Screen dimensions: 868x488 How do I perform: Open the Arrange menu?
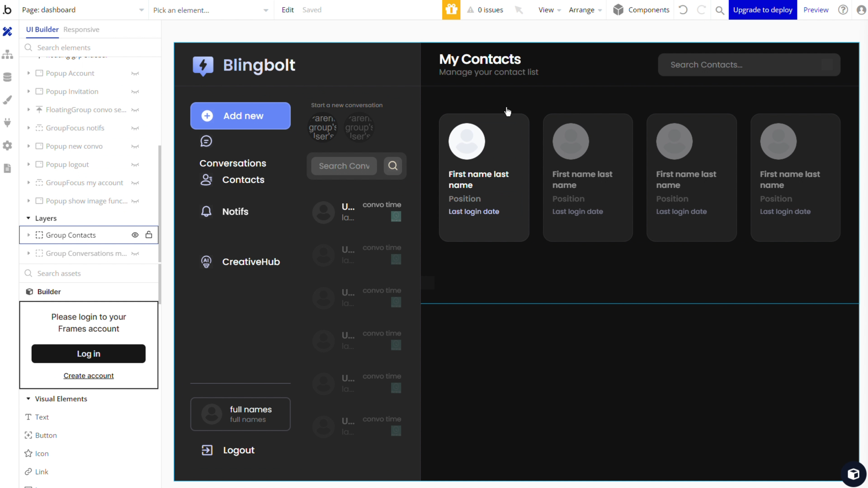(x=585, y=10)
